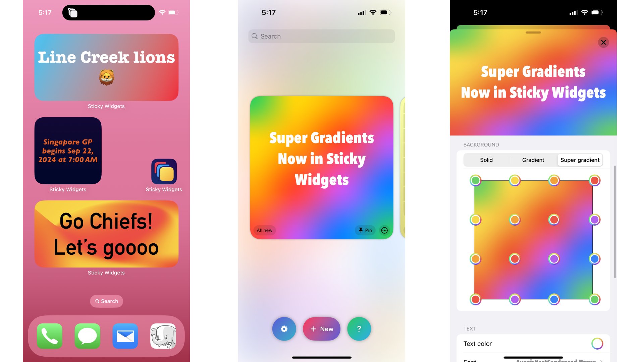644x362 pixels.
Task: Click the purple edge color node
Action: tap(595, 220)
